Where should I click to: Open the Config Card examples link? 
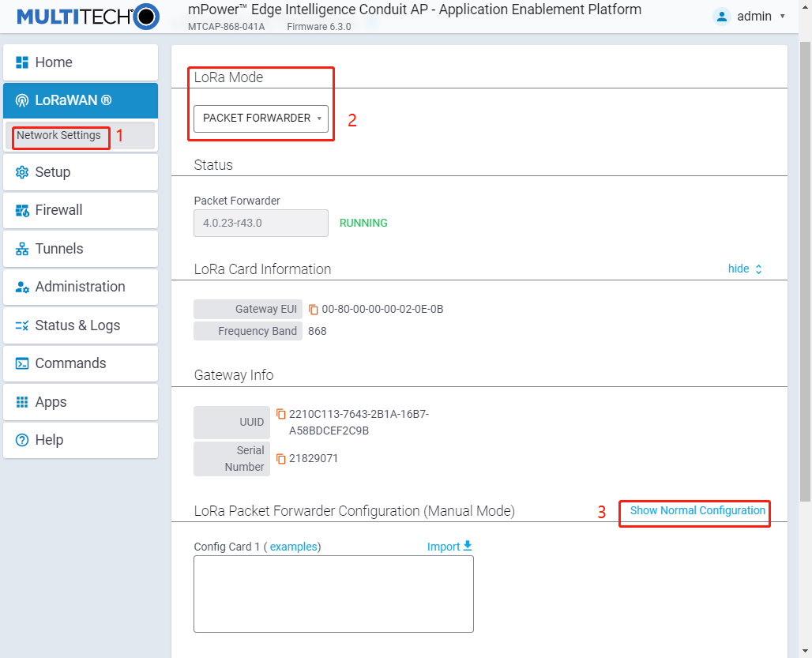click(293, 547)
